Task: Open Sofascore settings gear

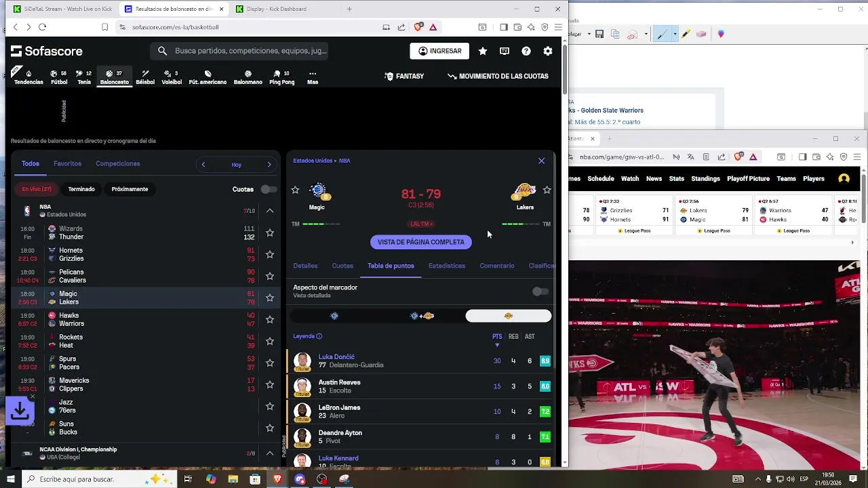Action: click(x=548, y=51)
